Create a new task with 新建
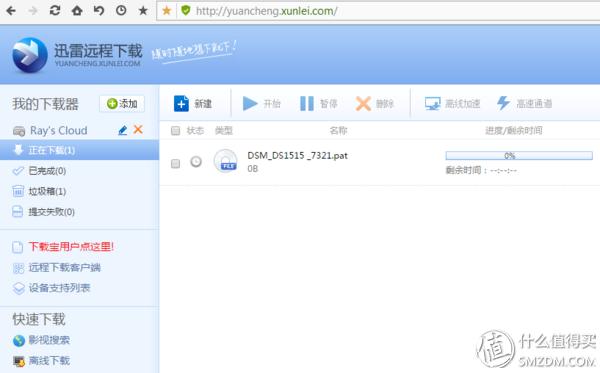The height and width of the screenshot is (373, 600). tap(192, 104)
